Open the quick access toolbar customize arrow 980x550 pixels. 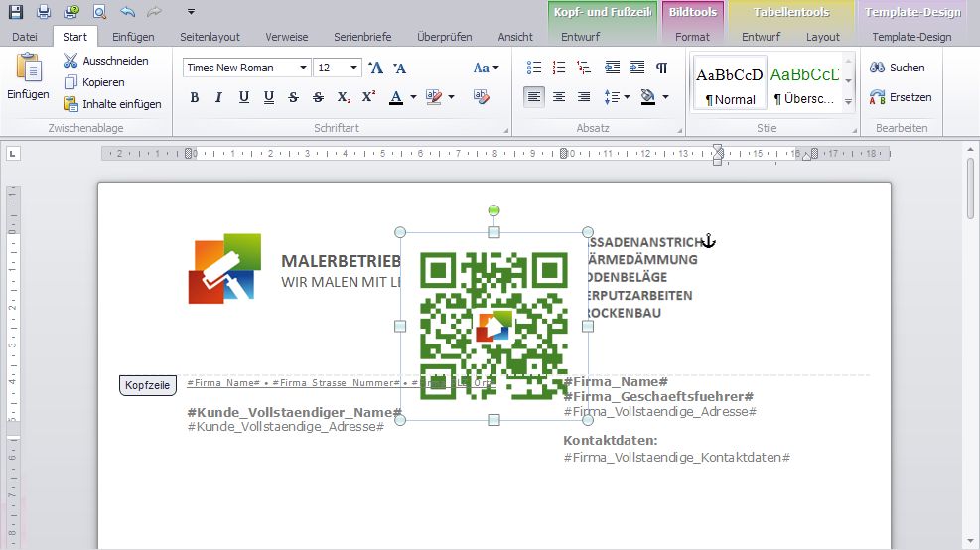(192, 11)
